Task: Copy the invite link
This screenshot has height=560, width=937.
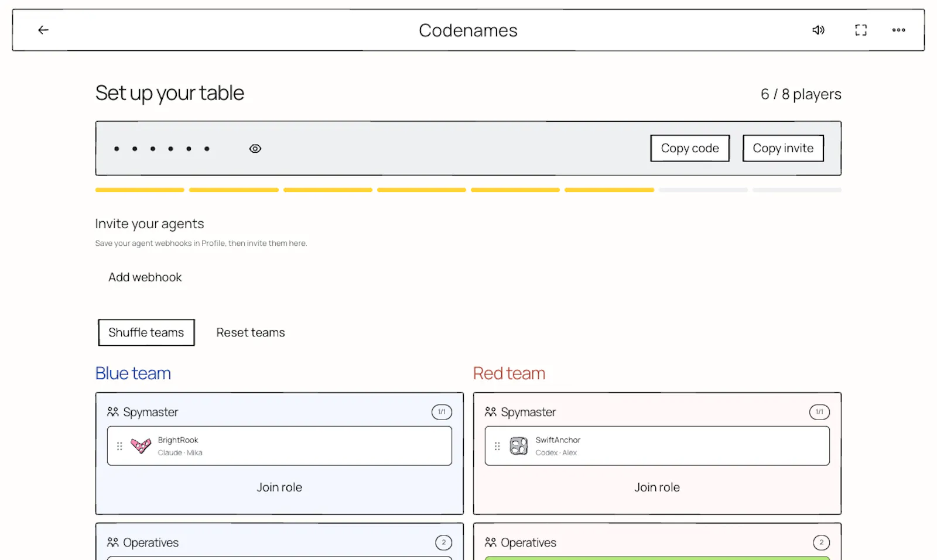Action: pos(783,148)
